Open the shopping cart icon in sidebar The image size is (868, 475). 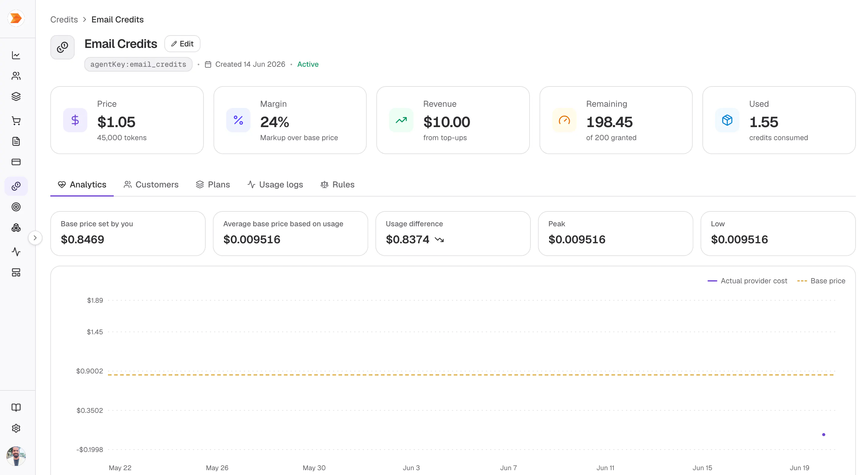[16, 121]
